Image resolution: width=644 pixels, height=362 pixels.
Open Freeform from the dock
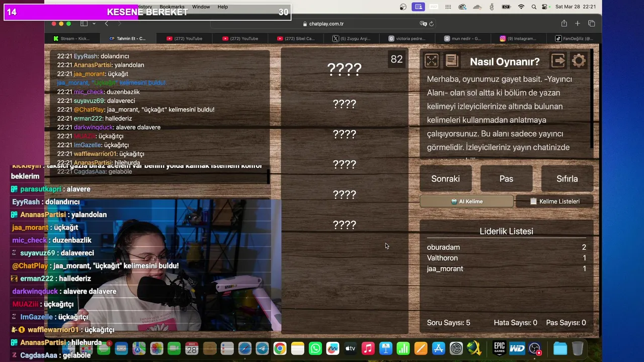tap(333, 348)
